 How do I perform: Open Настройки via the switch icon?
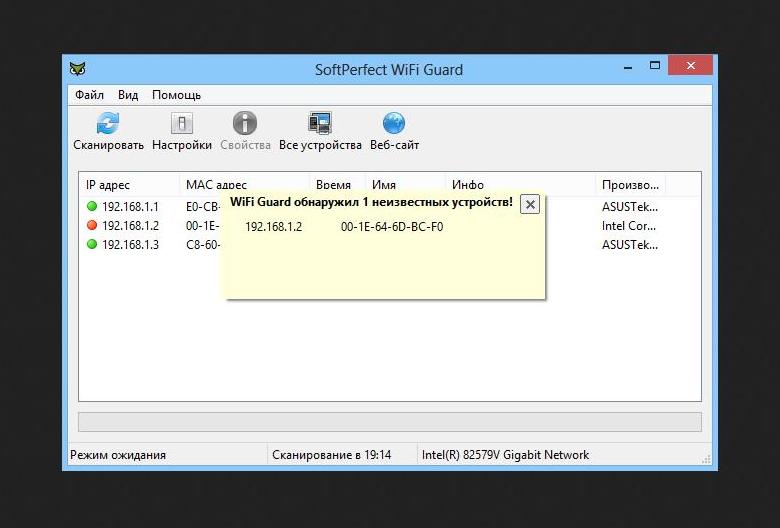(x=182, y=123)
